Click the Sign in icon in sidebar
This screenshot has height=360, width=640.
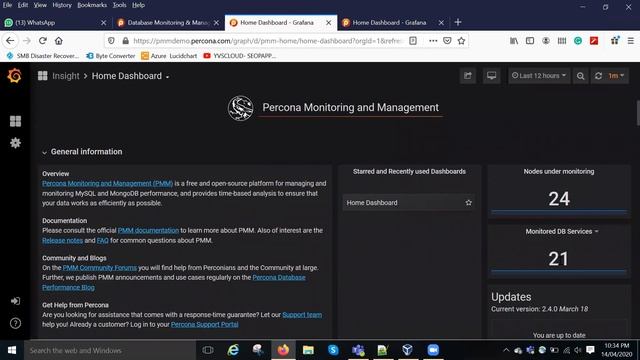(x=16, y=301)
